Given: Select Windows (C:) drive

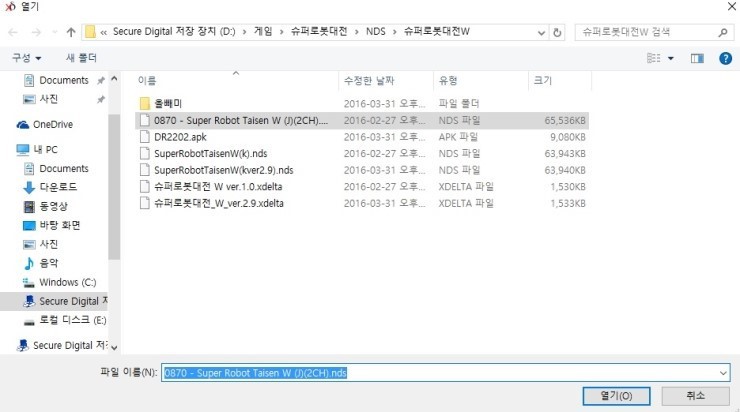Looking at the screenshot, I should click(x=67, y=282).
